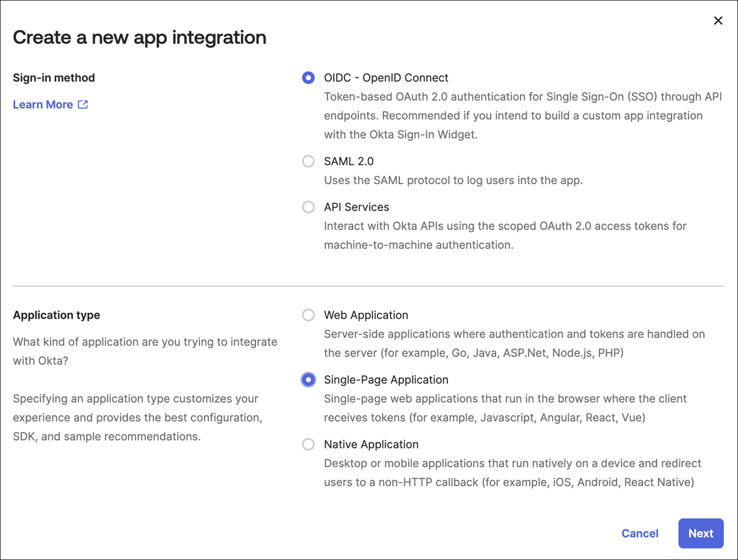
Task: Choose the Native Application radio button
Action: [x=308, y=444]
